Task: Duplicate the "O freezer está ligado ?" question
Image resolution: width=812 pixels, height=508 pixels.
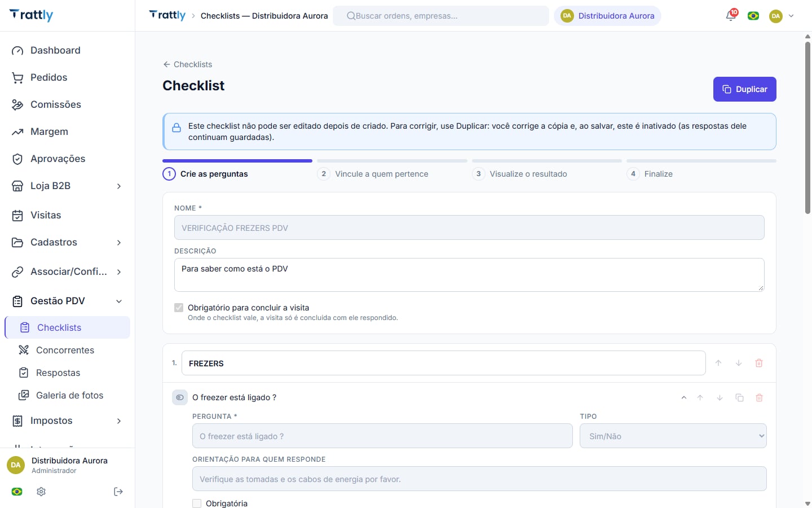Action: click(x=739, y=398)
